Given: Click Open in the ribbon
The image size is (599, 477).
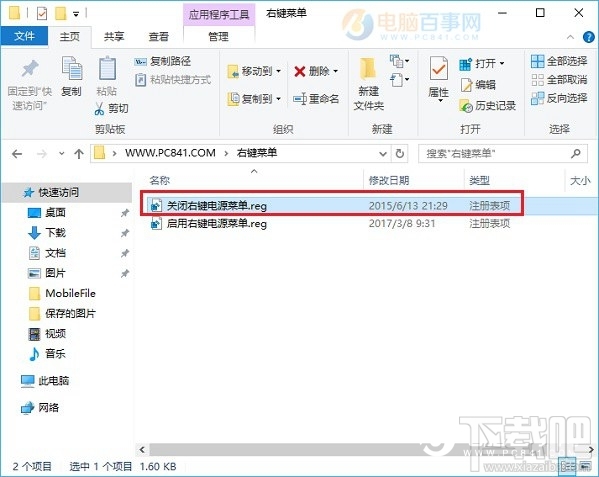Looking at the screenshot, I should tap(481, 63).
